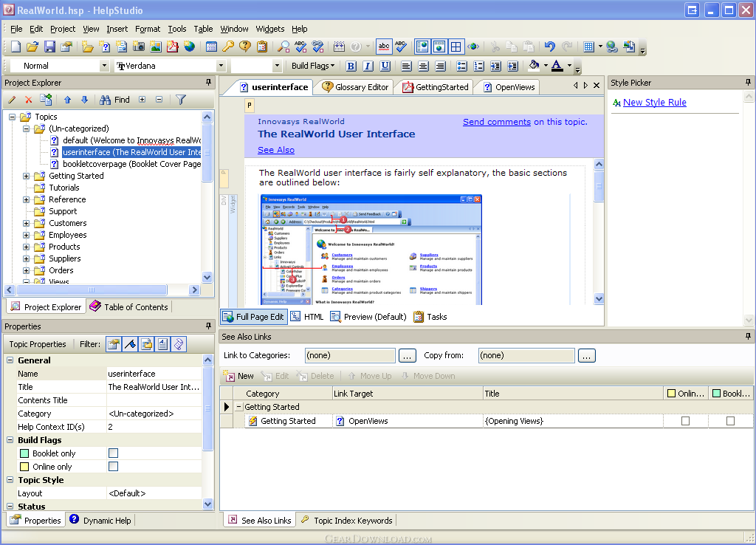
Task: Toggle the fifth Properties filter button
Action: pos(179,344)
